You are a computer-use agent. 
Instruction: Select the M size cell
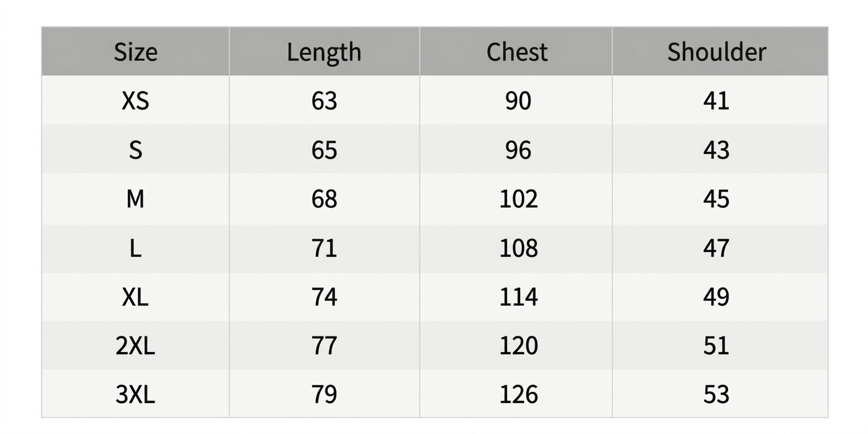coord(136,199)
